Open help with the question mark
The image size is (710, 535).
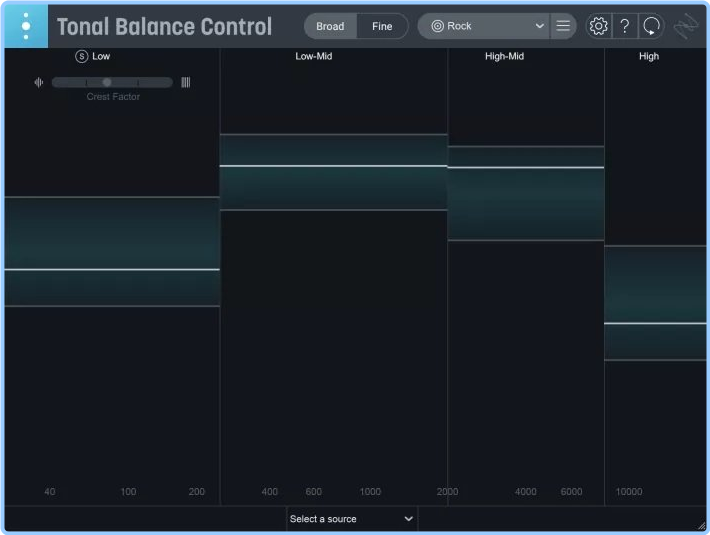pyautogui.click(x=624, y=26)
